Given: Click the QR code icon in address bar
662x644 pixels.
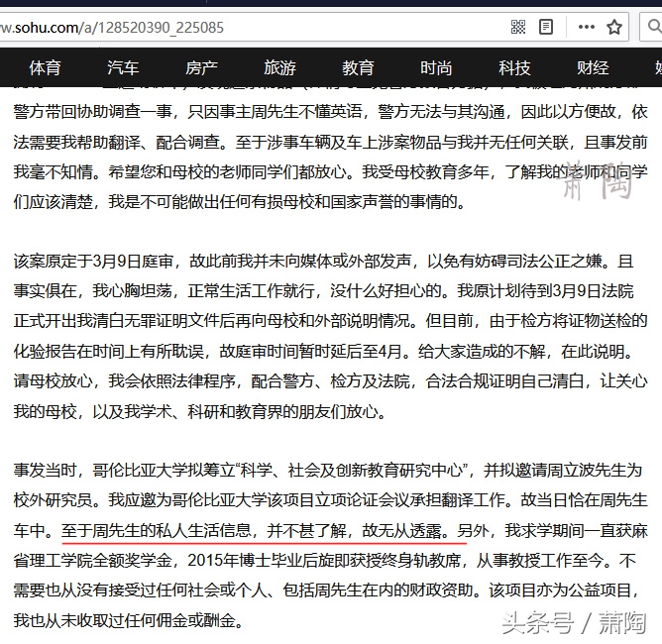Looking at the screenshot, I should (x=518, y=27).
